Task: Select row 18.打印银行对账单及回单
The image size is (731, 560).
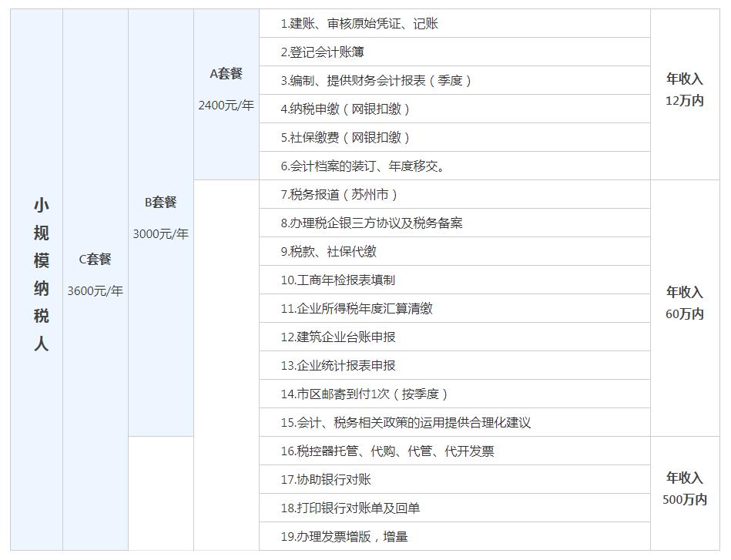Action: (x=454, y=508)
